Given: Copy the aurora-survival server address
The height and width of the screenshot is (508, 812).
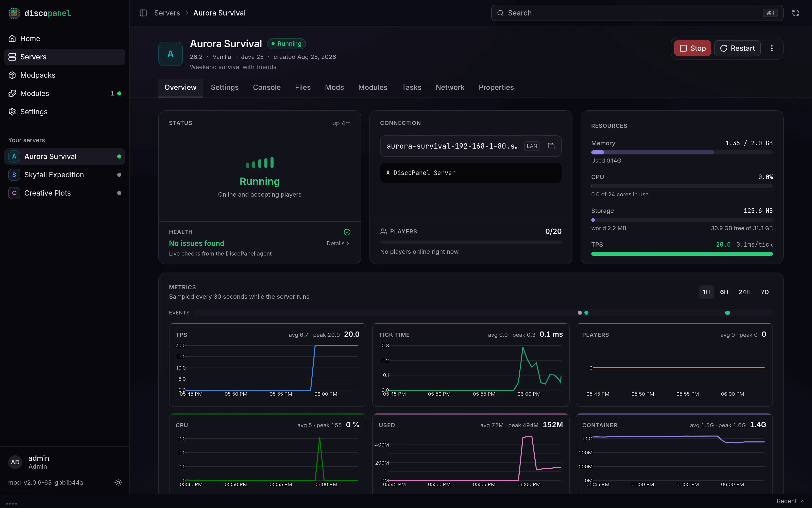Looking at the screenshot, I should pos(551,146).
